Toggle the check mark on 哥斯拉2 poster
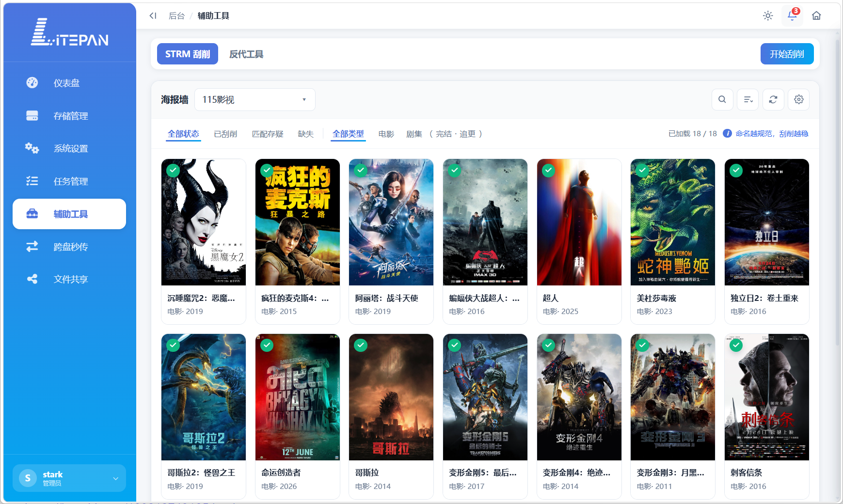Viewport: 843px width, 504px height. coord(173,345)
